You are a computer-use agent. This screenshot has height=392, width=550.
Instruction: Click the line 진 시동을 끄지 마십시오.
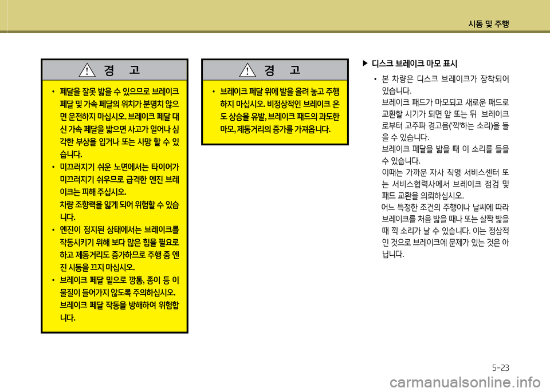click(97, 268)
